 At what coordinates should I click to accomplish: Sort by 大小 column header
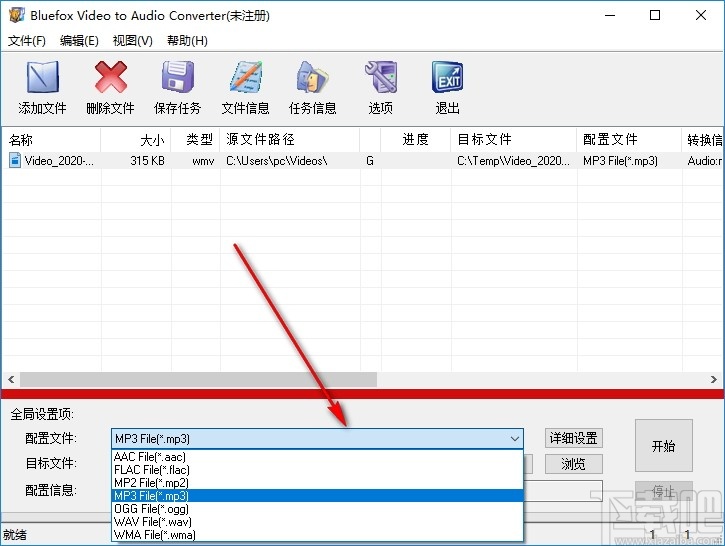point(136,139)
